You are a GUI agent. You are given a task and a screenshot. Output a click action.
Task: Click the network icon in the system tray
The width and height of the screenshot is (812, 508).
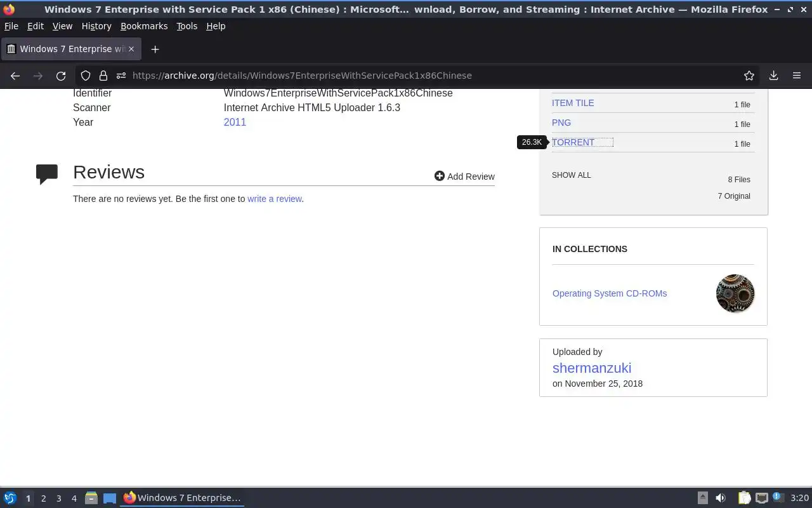pyautogui.click(x=762, y=498)
